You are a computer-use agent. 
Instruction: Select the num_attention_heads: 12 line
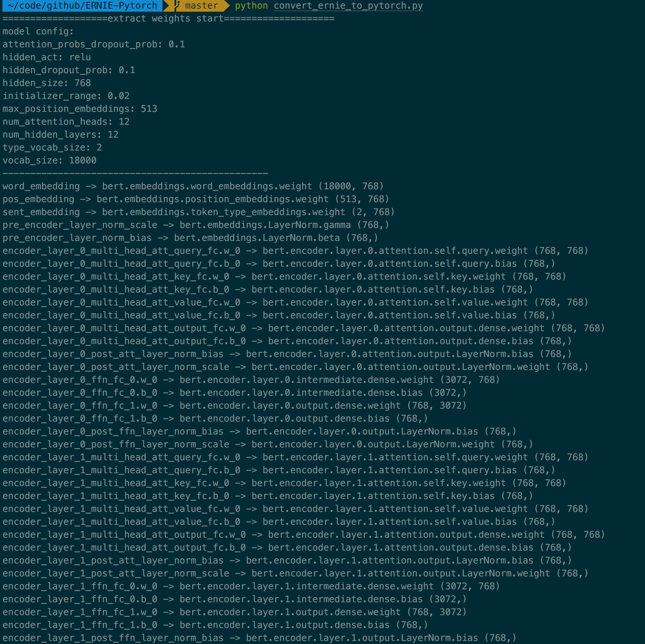click(x=66, y=121)
